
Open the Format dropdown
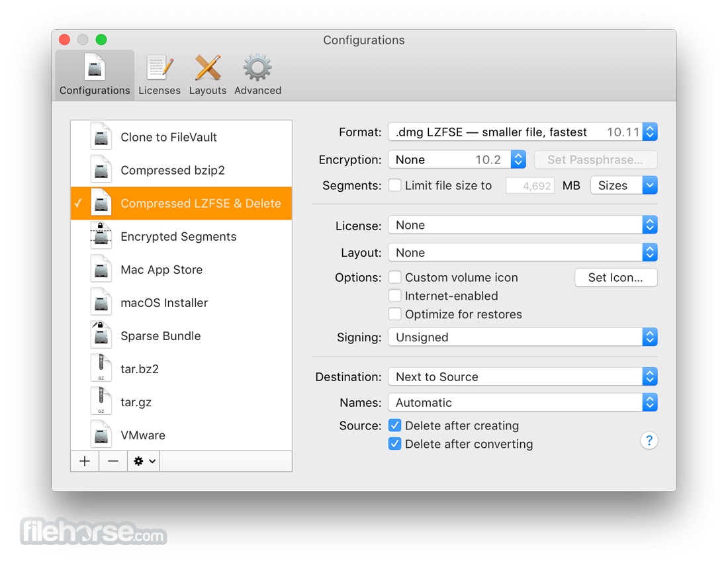523,132
